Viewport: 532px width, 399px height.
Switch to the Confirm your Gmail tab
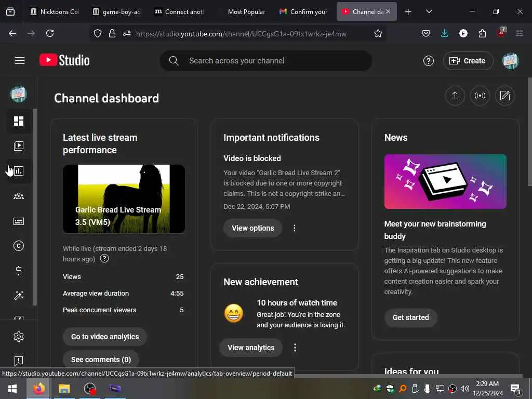pos(304,11)
